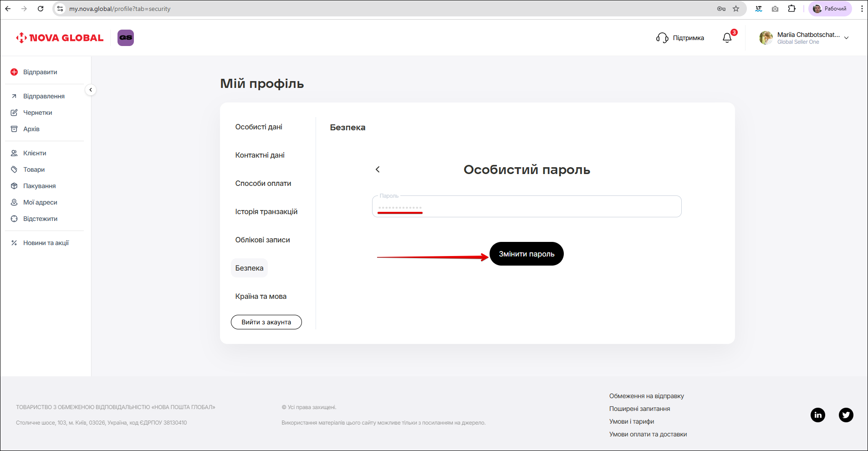Open Умови і тарифи footer link

click(x=632, y=421)
